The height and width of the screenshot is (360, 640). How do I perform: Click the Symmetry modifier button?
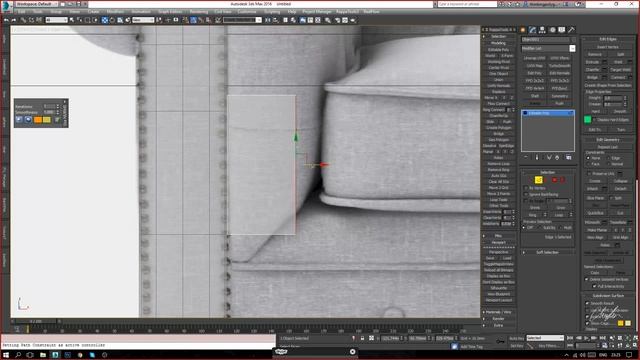pos(559,96)
